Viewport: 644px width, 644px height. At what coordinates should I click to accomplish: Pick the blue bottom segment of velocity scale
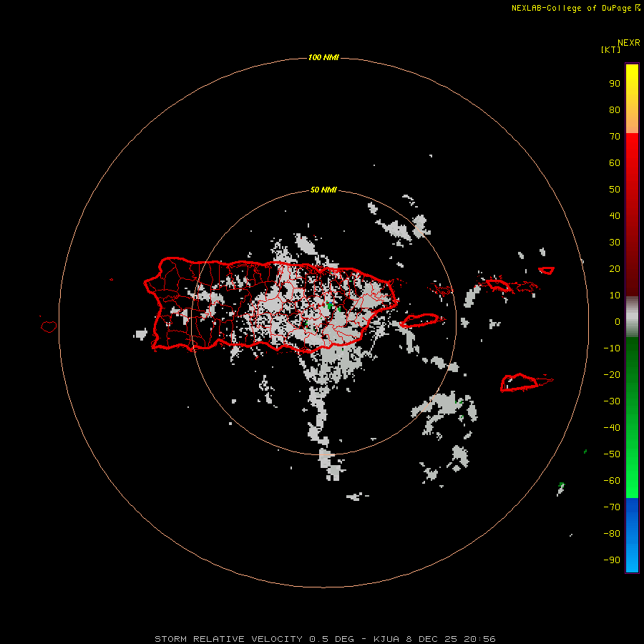pyautogui.click(x=632, y=535)
